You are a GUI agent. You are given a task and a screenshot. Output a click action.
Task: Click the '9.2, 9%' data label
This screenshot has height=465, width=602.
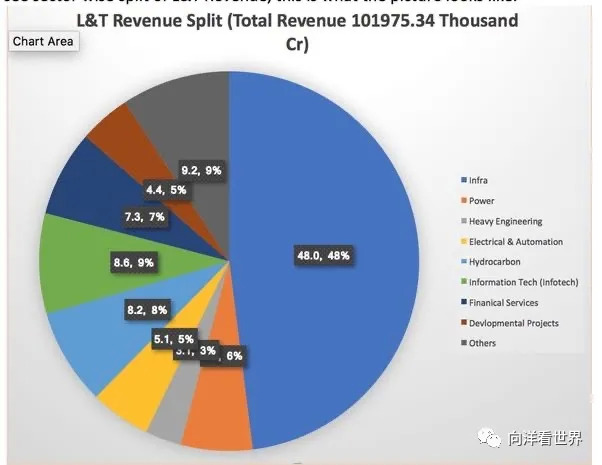(201, 170)
